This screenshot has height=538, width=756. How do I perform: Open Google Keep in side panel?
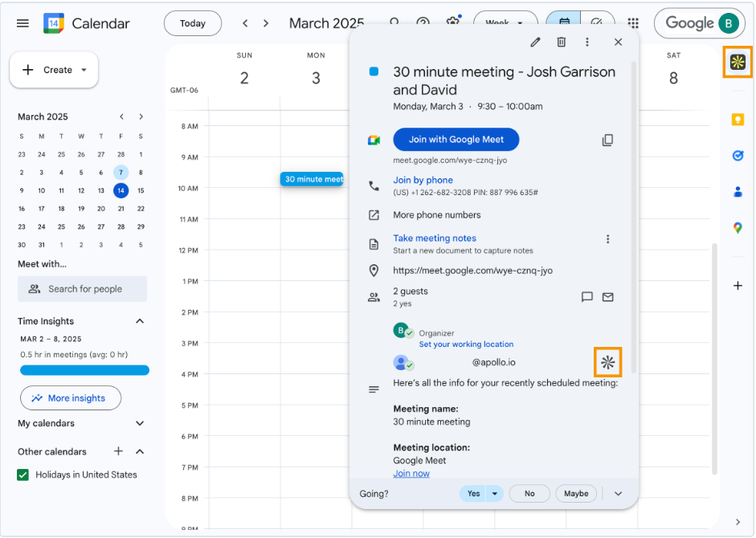pyautogui.click(x=738, y=119)
